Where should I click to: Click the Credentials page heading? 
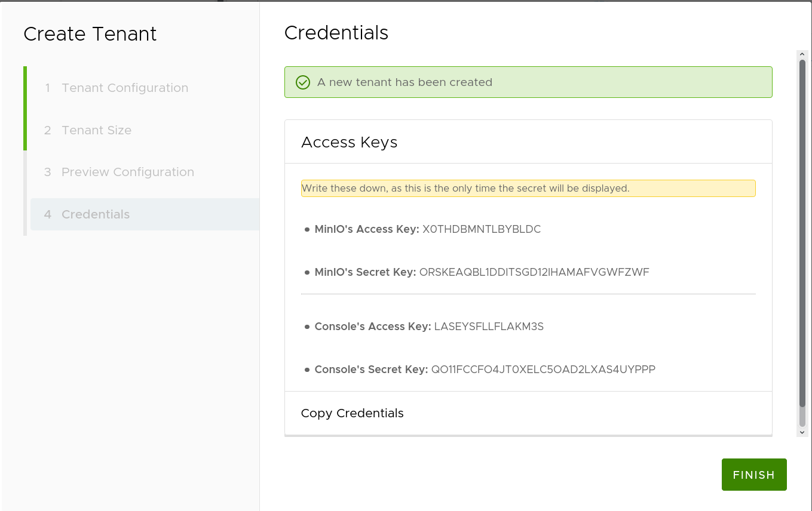click(336, 33)
